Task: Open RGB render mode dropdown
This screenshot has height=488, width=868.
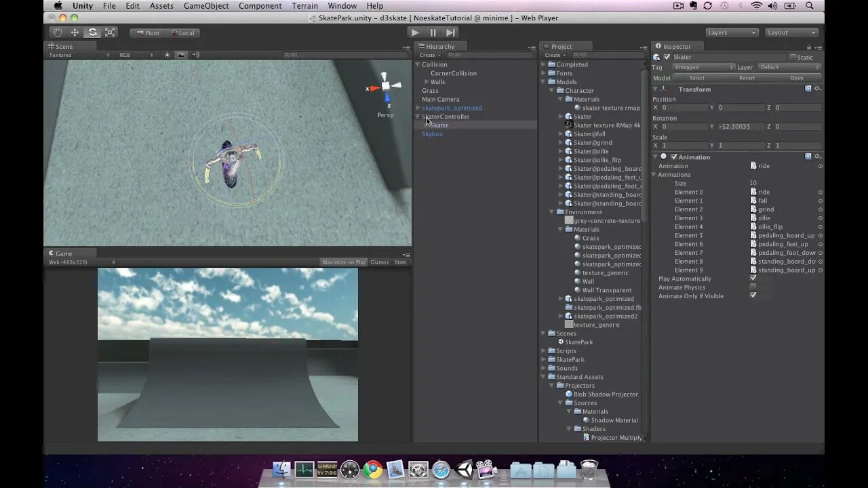Action: [136, 55]
